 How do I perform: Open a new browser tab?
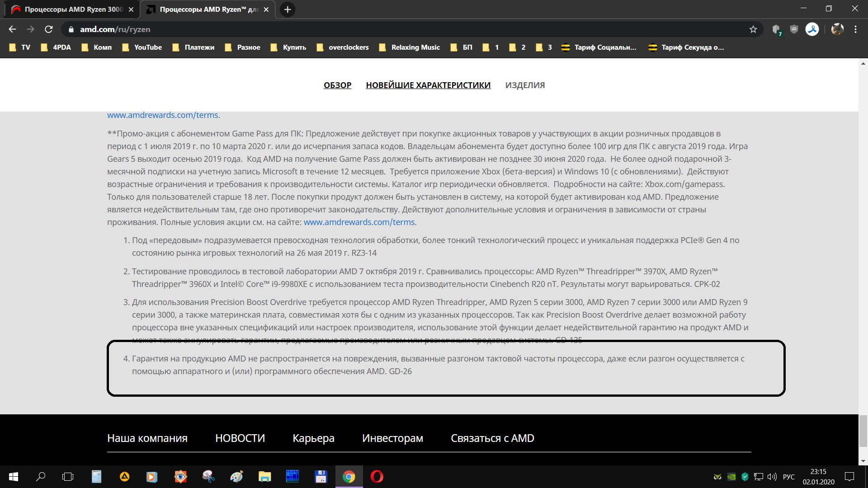click(288, 9)
